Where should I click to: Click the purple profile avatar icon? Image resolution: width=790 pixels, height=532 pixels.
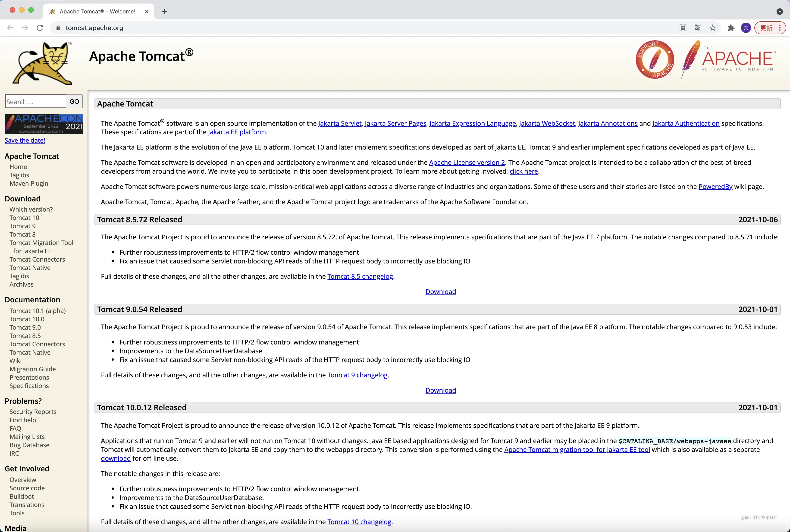pyautogui.click(x=746, y=28)
